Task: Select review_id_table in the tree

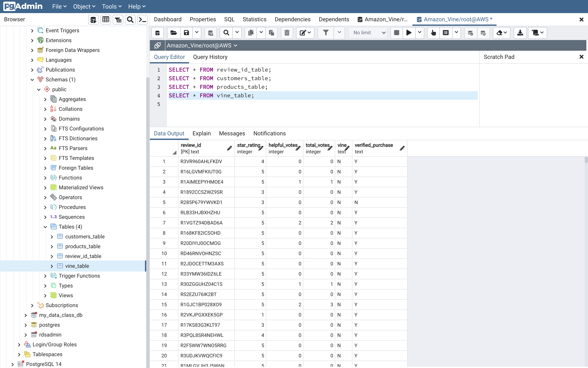Action: pos(83,256)
